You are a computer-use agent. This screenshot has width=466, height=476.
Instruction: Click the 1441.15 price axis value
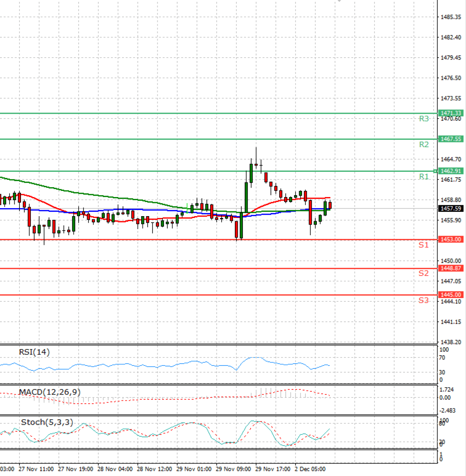451,322
